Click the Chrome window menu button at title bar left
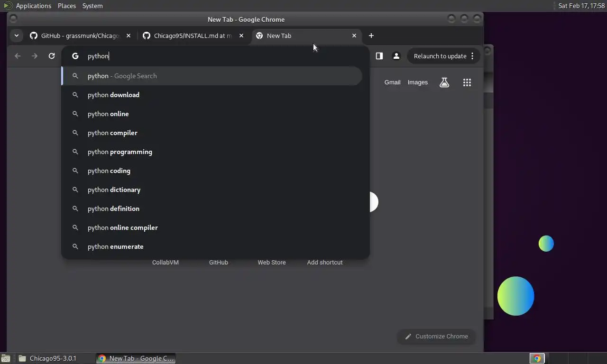Image resolution: width=607 pixels, height=364 pixels. pos(13,18)
